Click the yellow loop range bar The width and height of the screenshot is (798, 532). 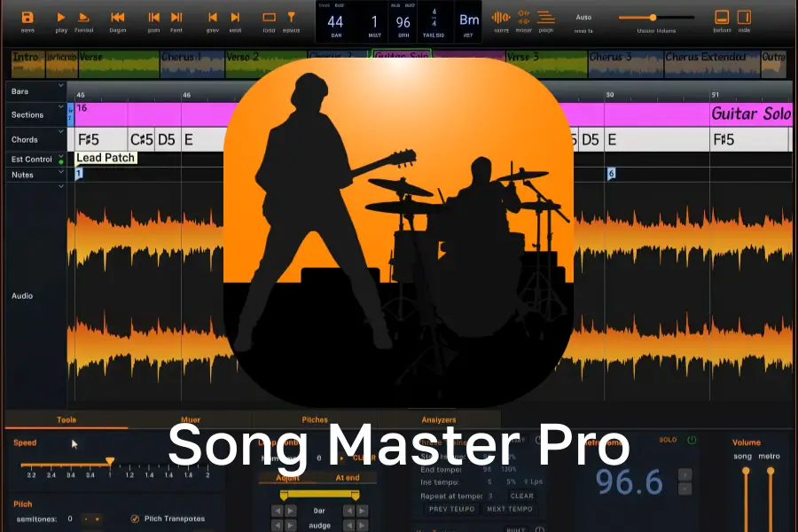[319, 495]
